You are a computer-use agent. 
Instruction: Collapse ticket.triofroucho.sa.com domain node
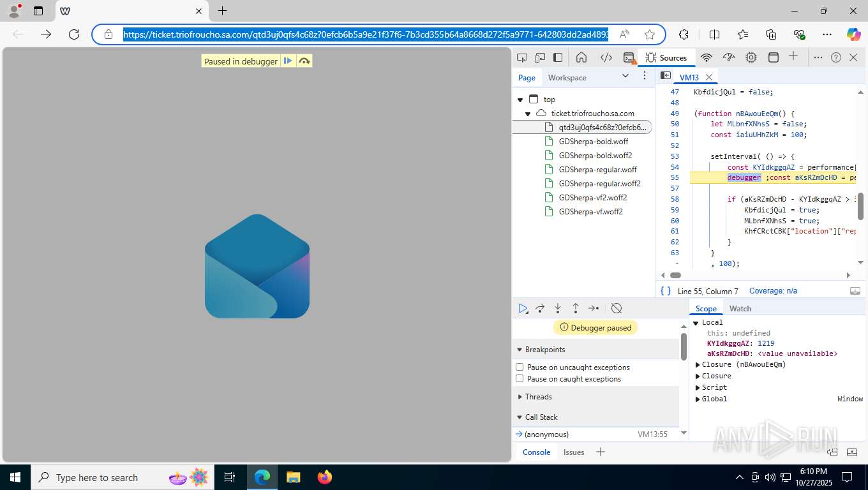point(528,114)
